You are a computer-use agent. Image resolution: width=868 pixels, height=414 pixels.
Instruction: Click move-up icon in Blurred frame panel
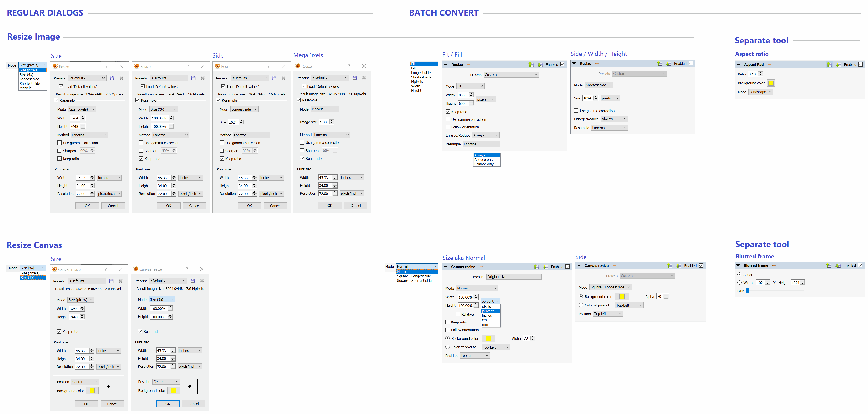tap(829, 265)
